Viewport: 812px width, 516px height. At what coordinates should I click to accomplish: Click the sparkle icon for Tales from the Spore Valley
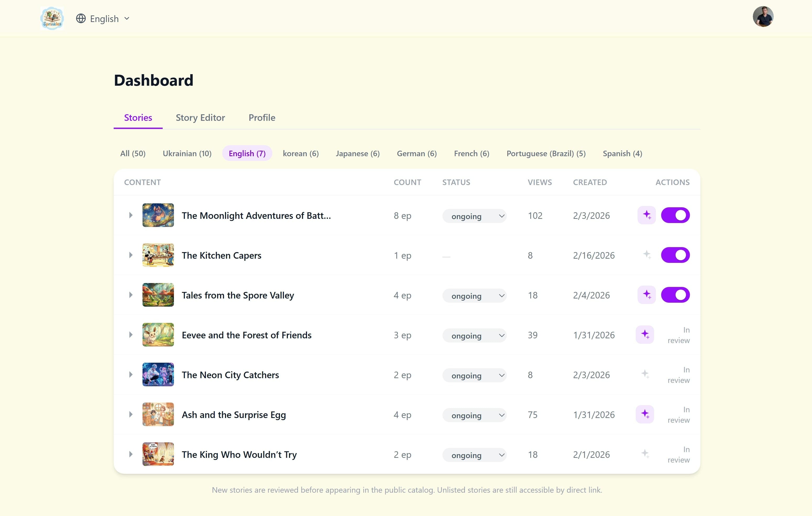tap(646, 294)
